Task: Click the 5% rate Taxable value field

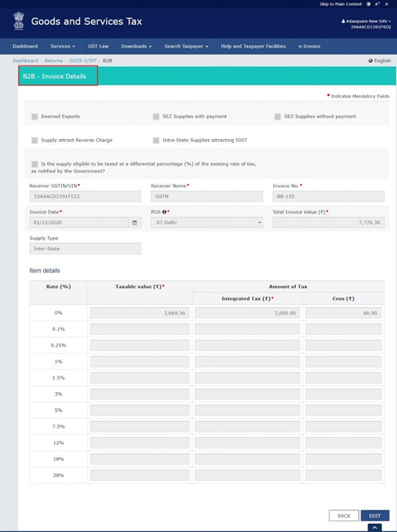Action: pyautogui.click(x=139, y=410)
